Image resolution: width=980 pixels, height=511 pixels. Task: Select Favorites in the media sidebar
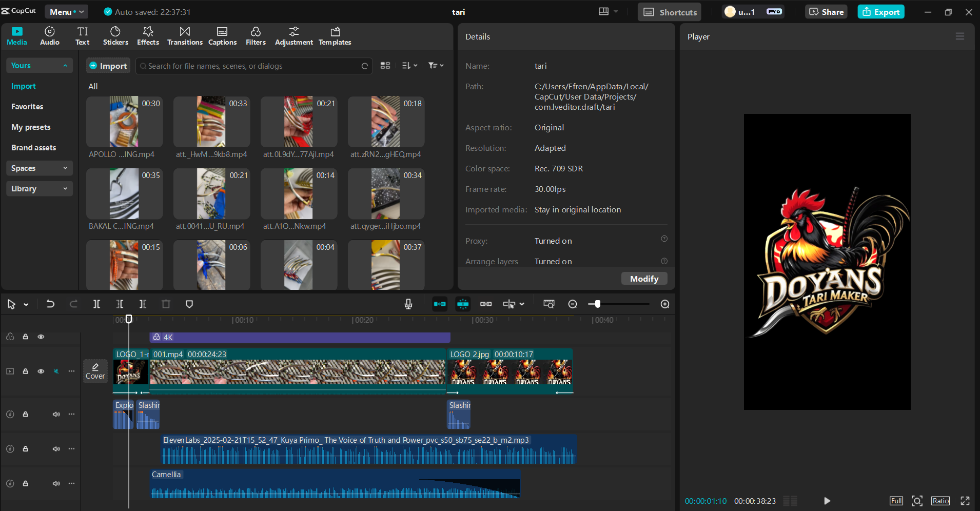(27, 107)
